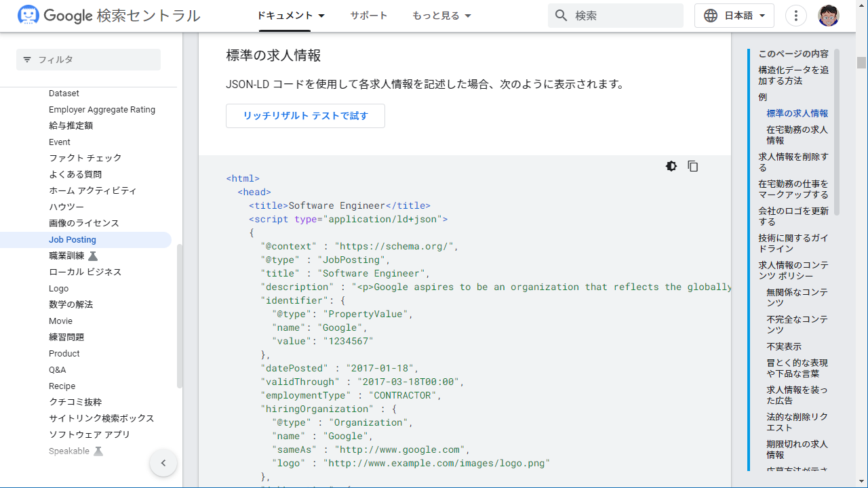Jump to 構造化データを追加する方法 section
The height and width of the screenshot is (488, 868).
[793, 75]
